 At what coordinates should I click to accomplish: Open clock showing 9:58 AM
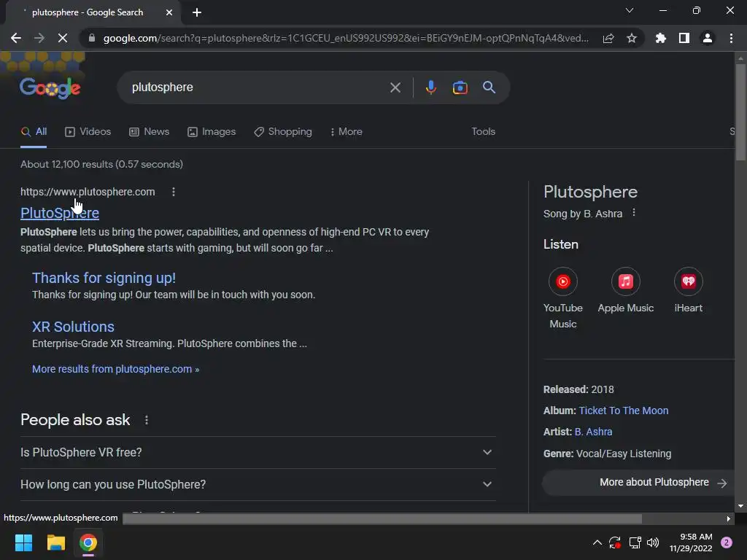point(691,542)
